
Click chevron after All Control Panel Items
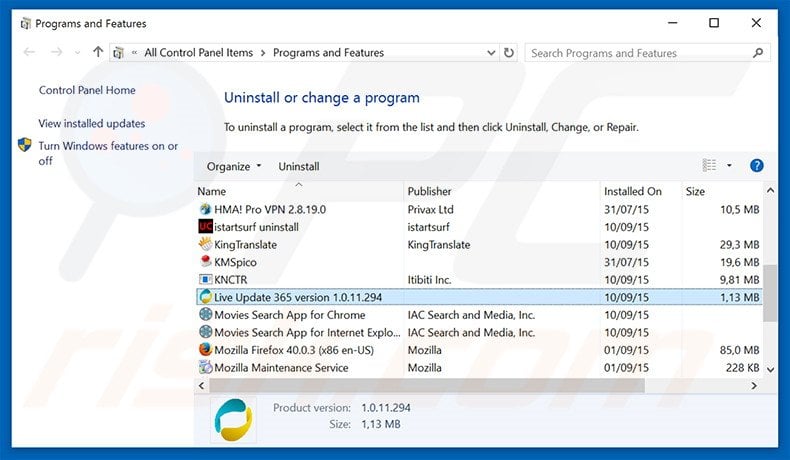(x=263, y=52)
